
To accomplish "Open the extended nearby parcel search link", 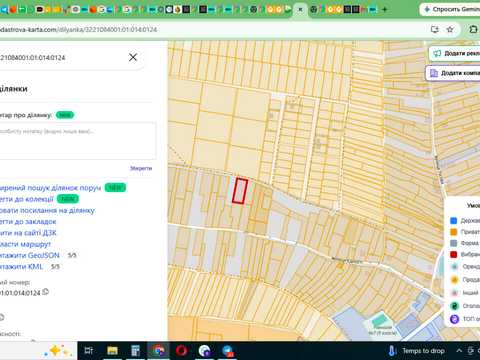I will pyautogui.click(x=50, y=188).
